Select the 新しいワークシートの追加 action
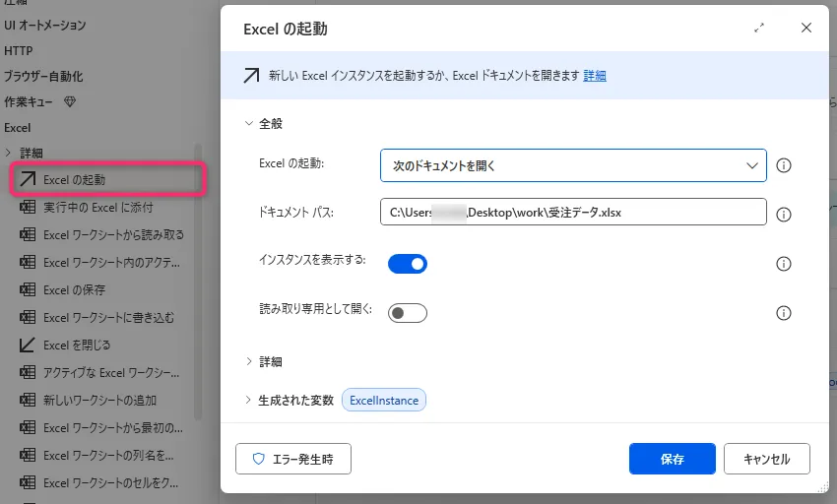 pos(99,401)
